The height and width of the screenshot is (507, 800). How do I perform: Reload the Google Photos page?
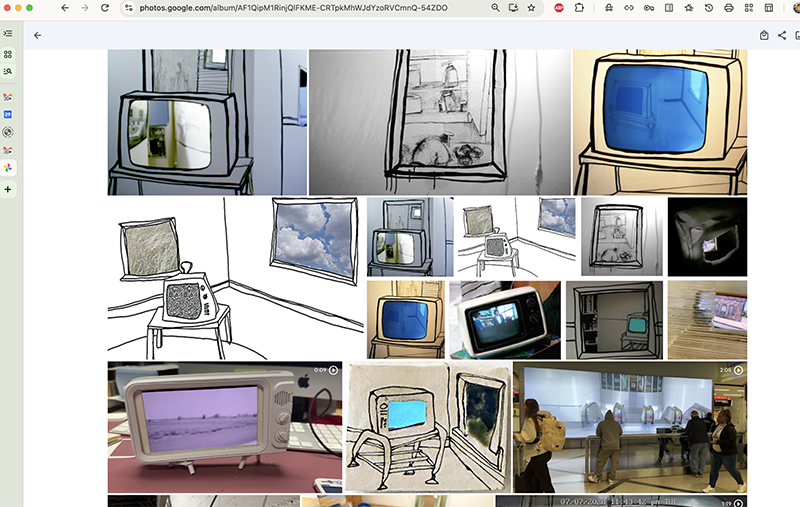tap(105, 8)
